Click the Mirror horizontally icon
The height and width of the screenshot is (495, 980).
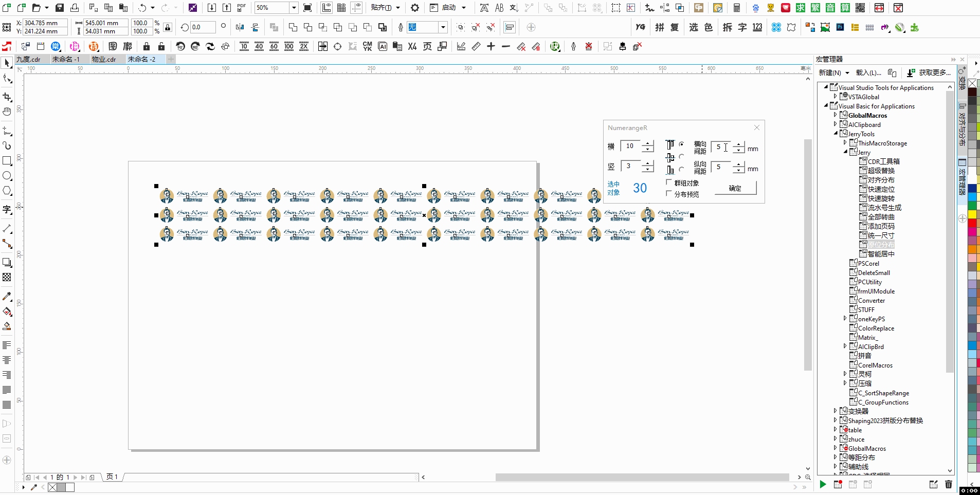coord(240,27)
